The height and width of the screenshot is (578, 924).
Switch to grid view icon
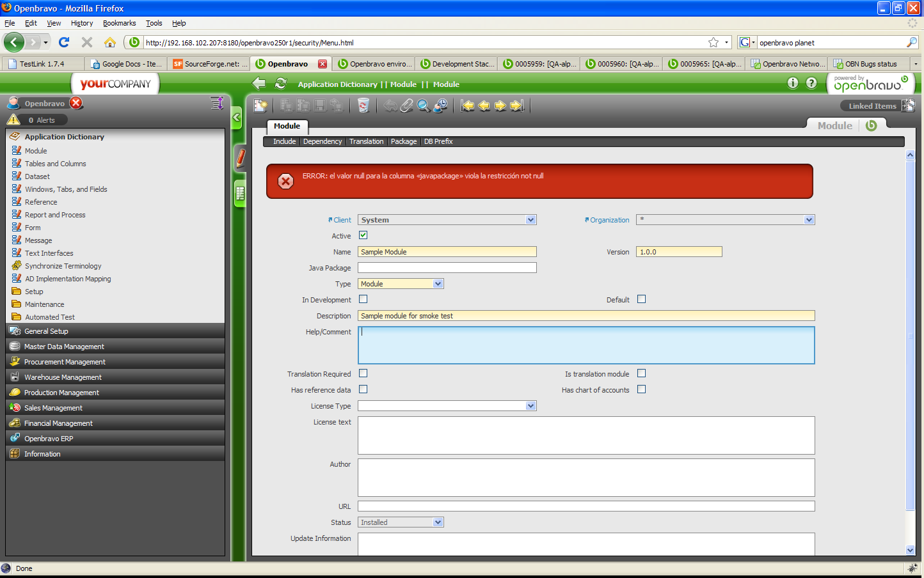(x=240, y=193)
